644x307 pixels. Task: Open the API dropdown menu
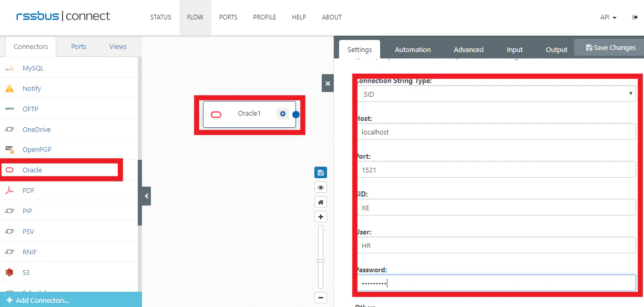point(608,17)
